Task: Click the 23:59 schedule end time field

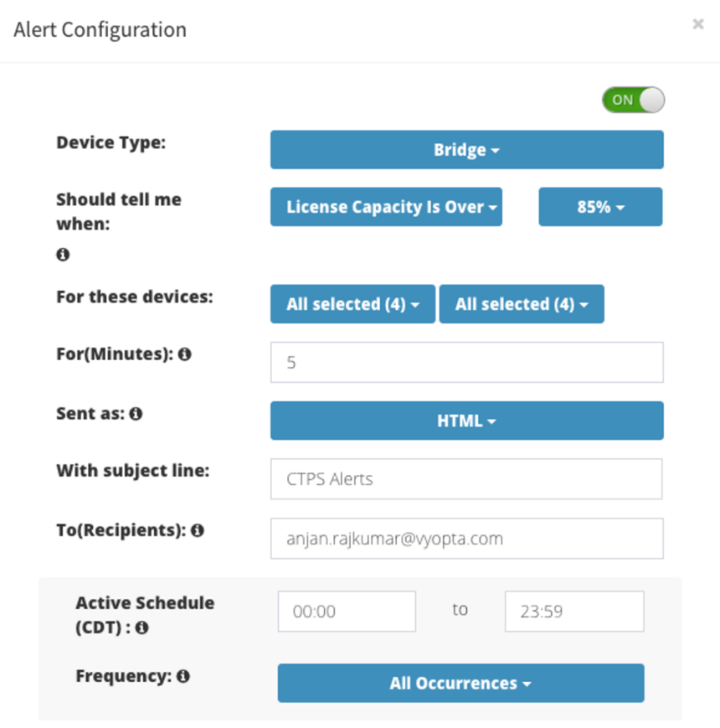Action: 574,611
